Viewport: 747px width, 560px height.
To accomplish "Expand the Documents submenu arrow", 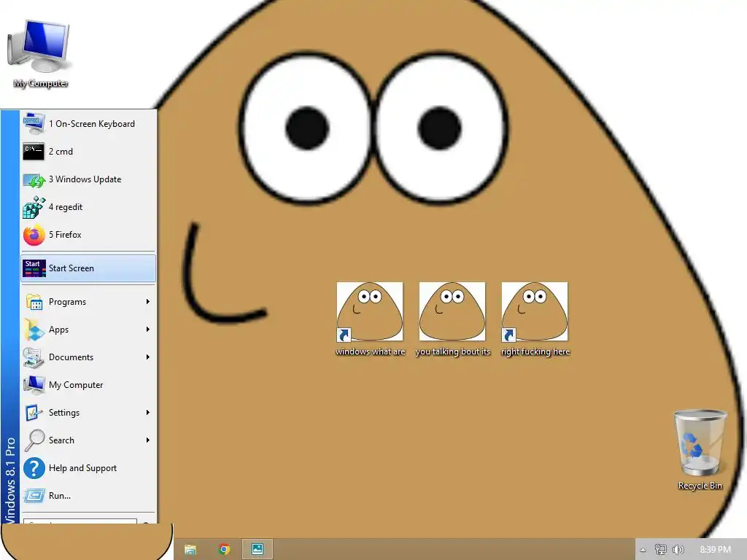I will coord(148,357).
